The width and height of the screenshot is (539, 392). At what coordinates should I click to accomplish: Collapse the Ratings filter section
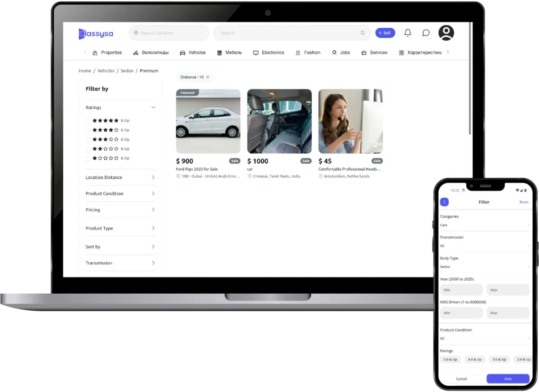tap(153, 107)
